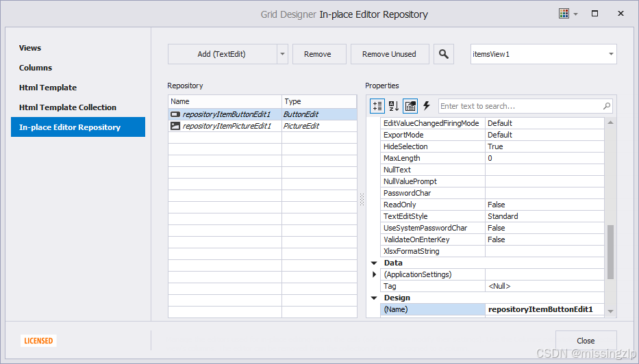
Task: Switch Properties to Alphabetical sort icon
Action: [x=394, y=106]
